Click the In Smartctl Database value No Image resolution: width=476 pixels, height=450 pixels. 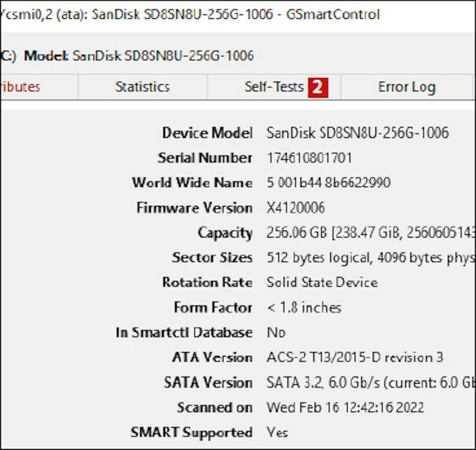coord(276,333)
